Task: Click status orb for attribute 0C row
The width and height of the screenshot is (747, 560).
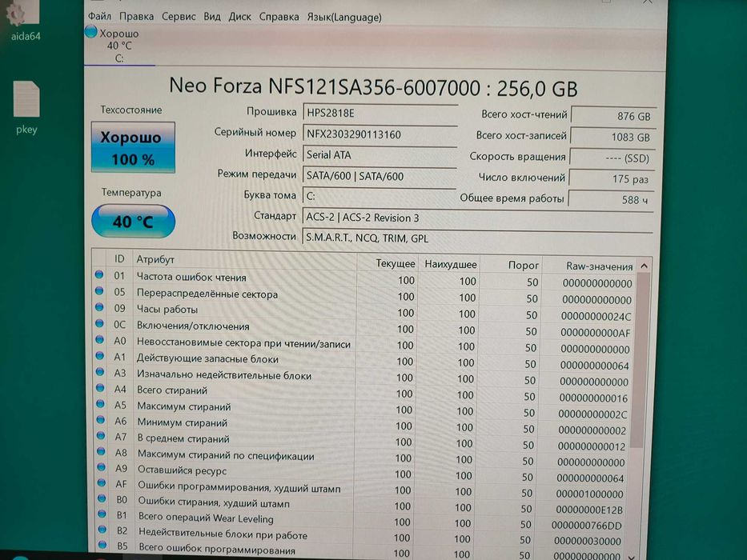Action: (99, 323)
